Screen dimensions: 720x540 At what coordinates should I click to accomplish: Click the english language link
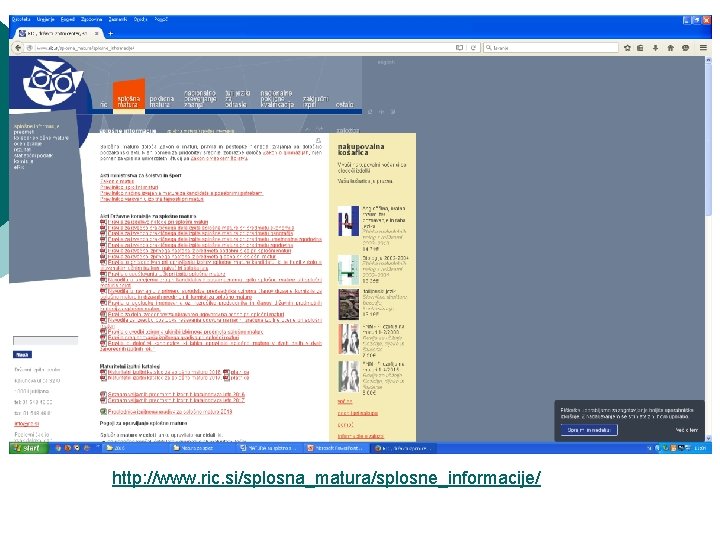[x=386, y=62]
